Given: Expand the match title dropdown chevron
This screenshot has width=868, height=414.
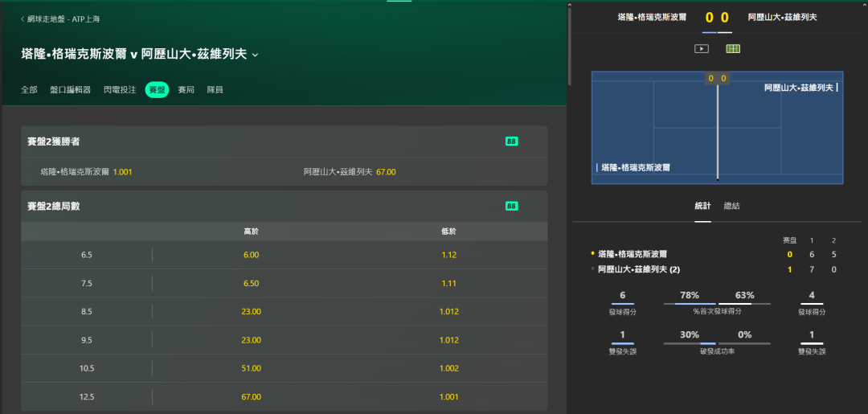Looking at the screenshot, I should coord(256,55).
